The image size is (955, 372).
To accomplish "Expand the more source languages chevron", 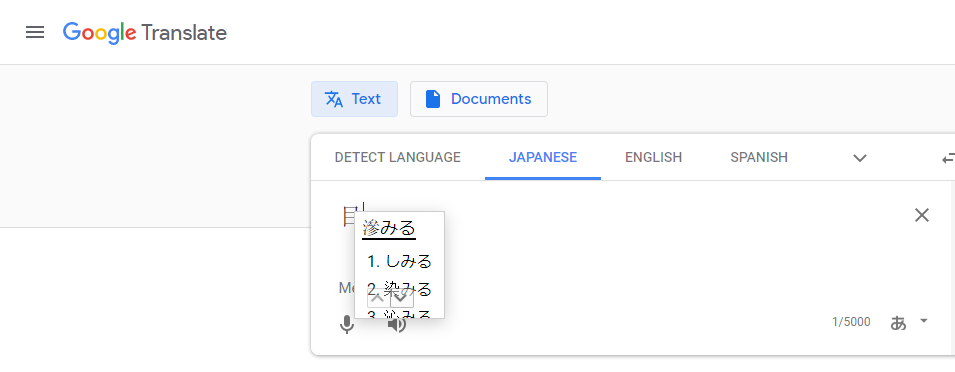I will click(x=859, y=158).
